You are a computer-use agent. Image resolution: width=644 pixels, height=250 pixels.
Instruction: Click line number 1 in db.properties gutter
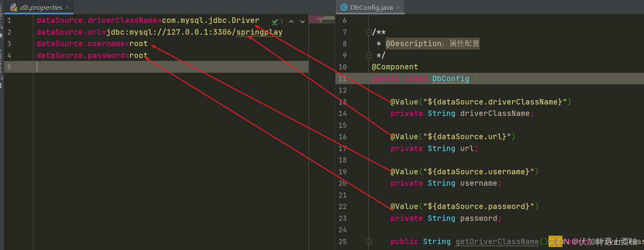tap(9, 20)
